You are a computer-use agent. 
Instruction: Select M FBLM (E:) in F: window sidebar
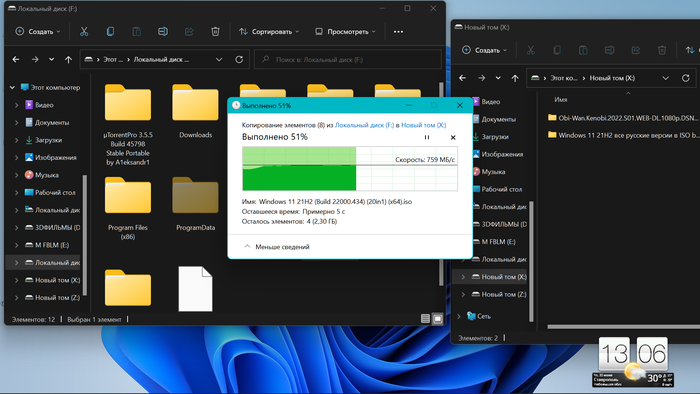(47, 245)
